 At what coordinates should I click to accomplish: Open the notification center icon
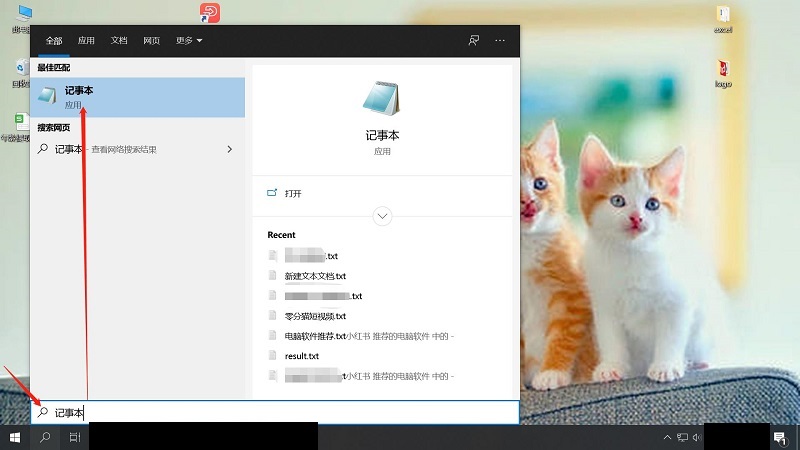point(780,438)
